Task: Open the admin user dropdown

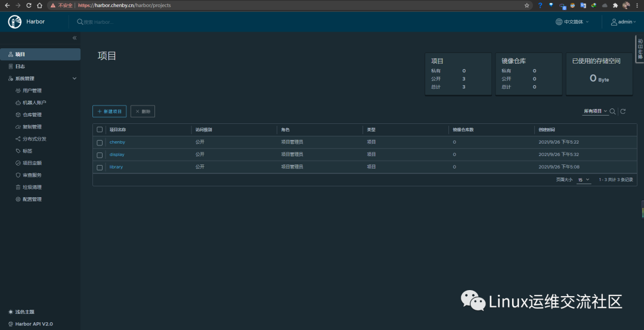Action: (623, 22)
